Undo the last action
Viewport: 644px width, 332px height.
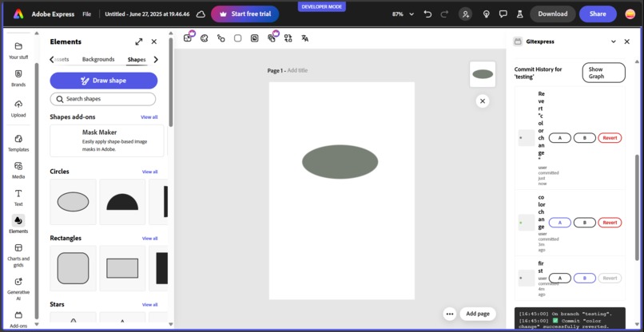point(427,14)
